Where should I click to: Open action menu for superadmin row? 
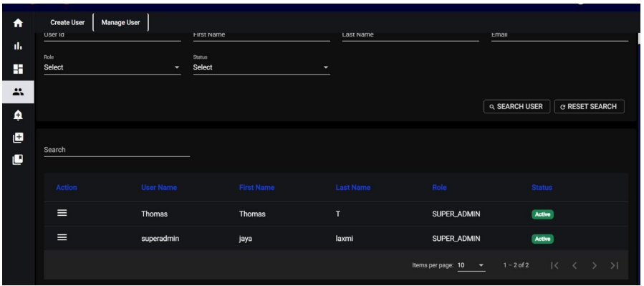62,237
